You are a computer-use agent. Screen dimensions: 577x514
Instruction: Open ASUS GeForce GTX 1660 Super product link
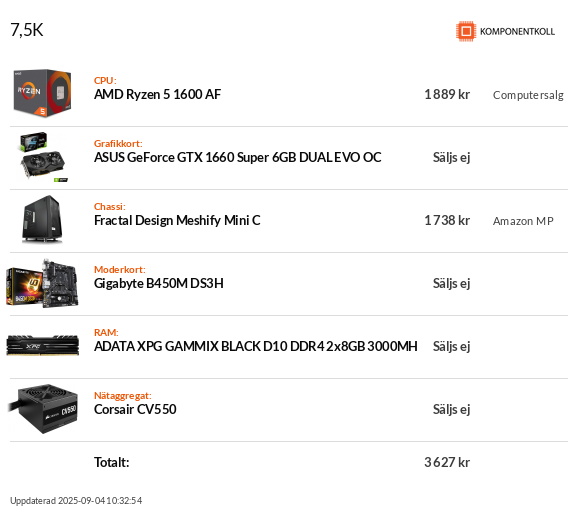238,157
